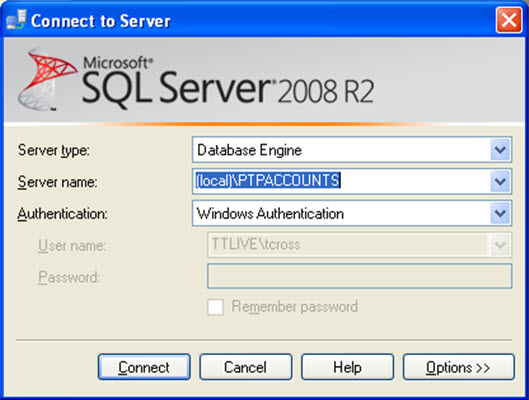529x400 pixels.
Task: Toggle the Remember password checkbox
Action: click(215, 307)
